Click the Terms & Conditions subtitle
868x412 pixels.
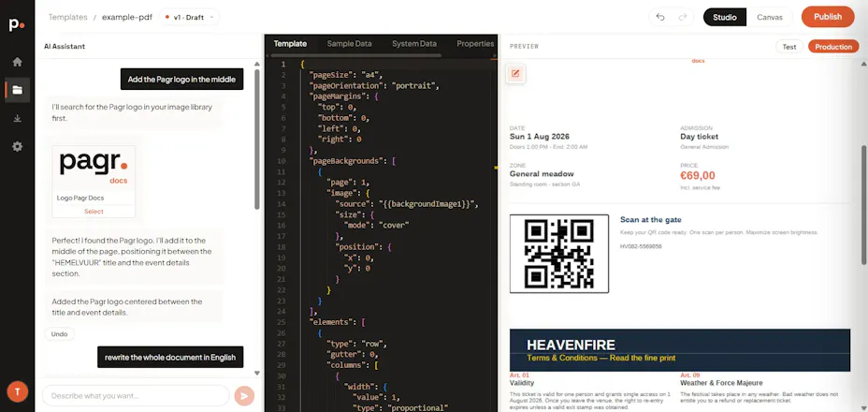[600, 358]
